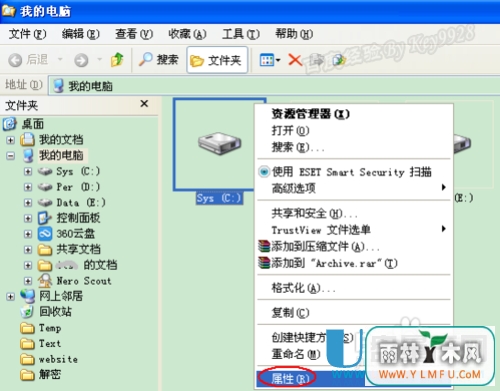Click the Back arrow button
Image resolution: width=500 pixels, height=391 pixels.
pyautogui.click(x=28, y=60)
